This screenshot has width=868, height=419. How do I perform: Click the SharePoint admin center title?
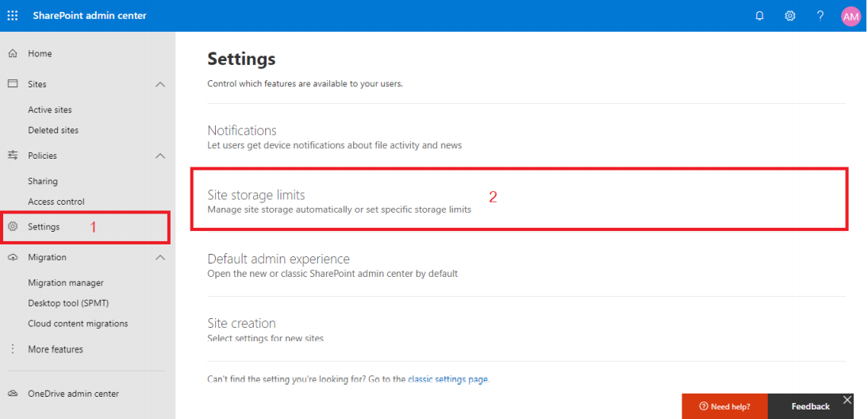(90, 16)
